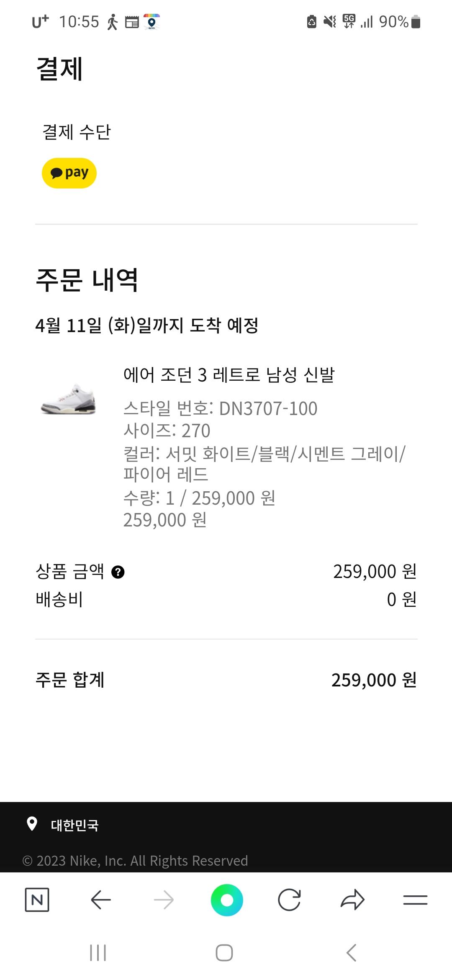Viewport: 452px width, 980px height.
Task: Tap the Naver N home icon
Action: [37, 900]
